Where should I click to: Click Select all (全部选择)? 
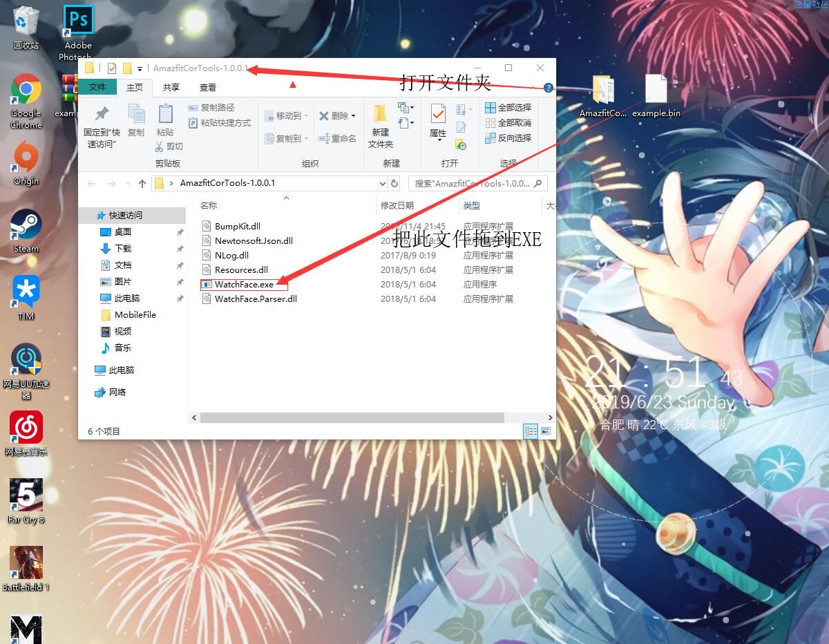(x=508, y=108)
